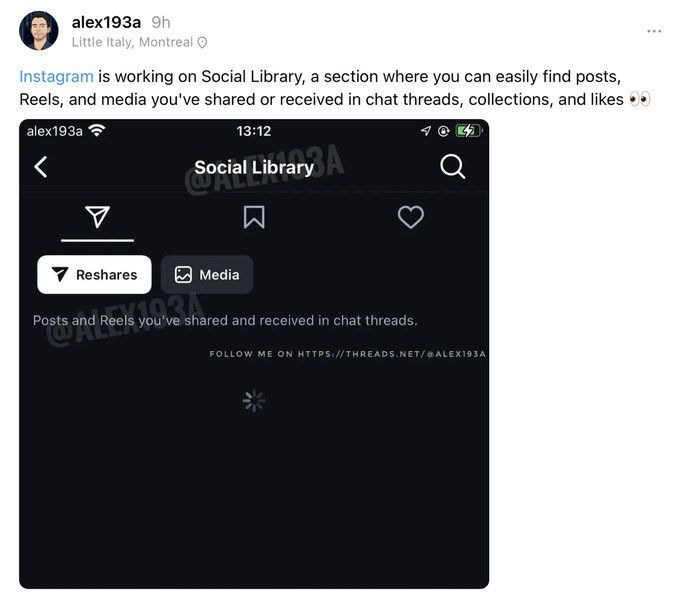Open the Instagram hyperlink in the post
680x601 pixels.
[56, 76]
